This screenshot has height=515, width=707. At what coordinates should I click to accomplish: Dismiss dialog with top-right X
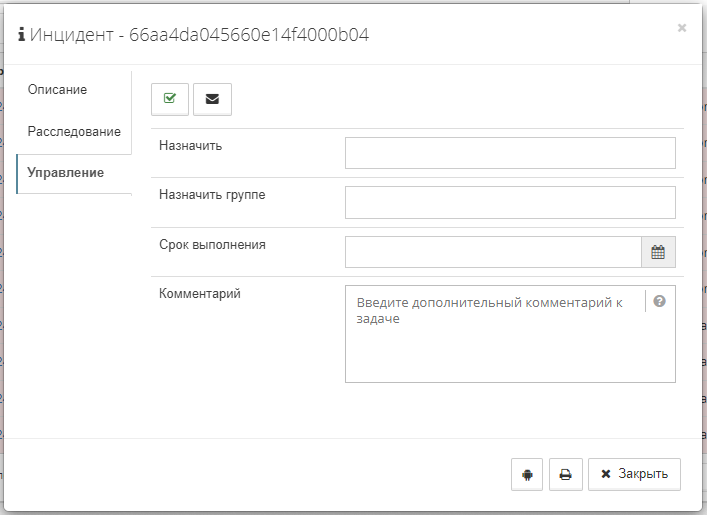pos(682,28)
